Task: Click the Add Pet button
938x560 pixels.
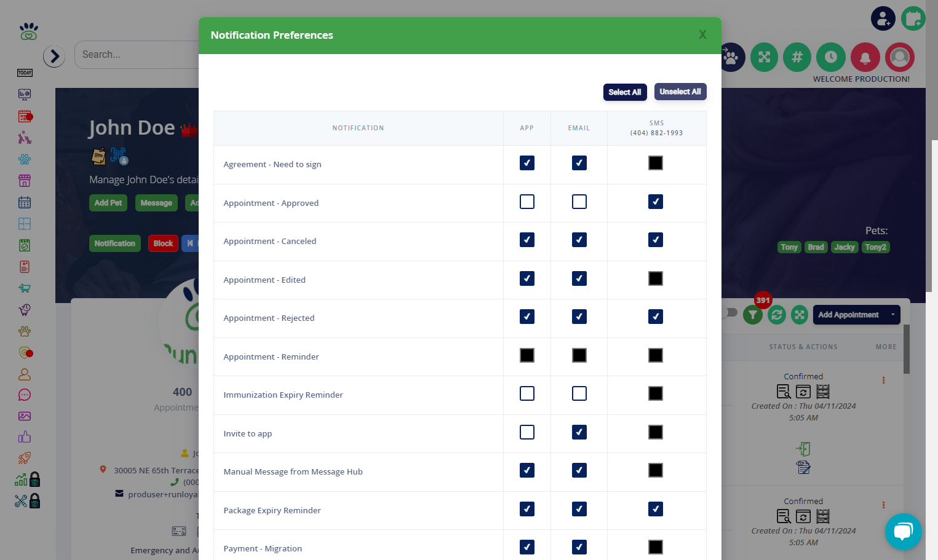Action: click(x=108, y=203)
